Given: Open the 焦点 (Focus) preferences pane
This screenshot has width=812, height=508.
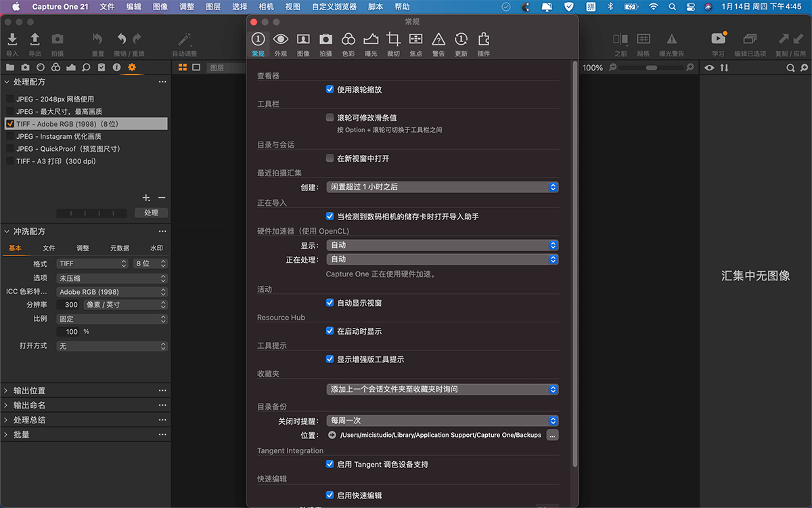Looking at the screenshot, I should pos(416,44).
